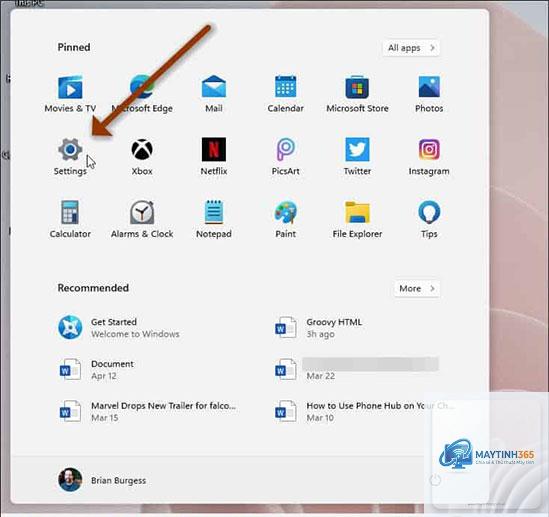Launch Microsoft Store
Screen dimensions: 549x517
(x=357, y=94)
